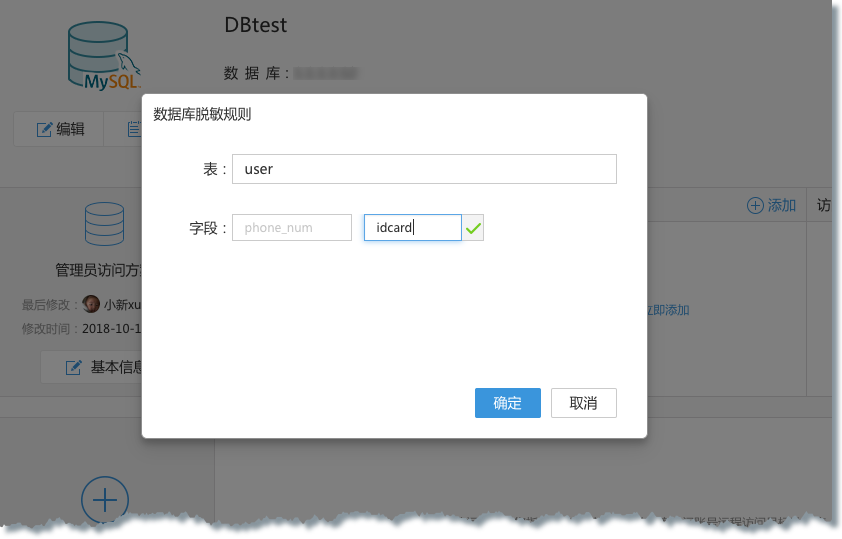Click the table name field containing user

point(424,169)
